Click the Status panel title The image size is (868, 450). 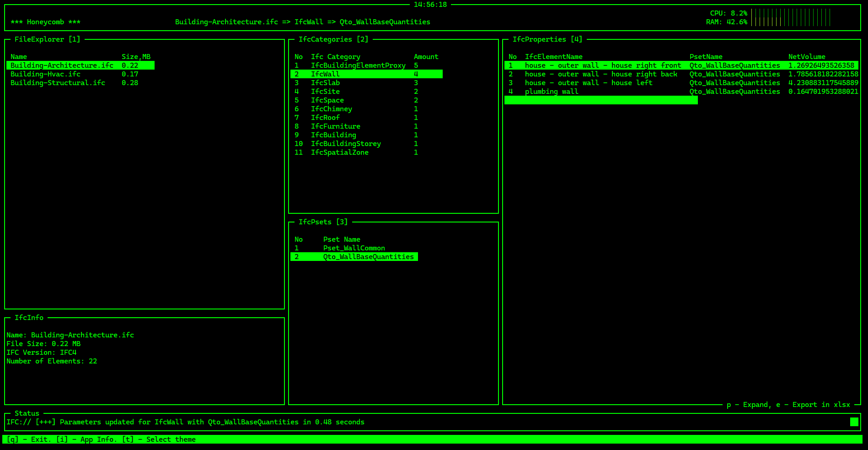[27, 413]
